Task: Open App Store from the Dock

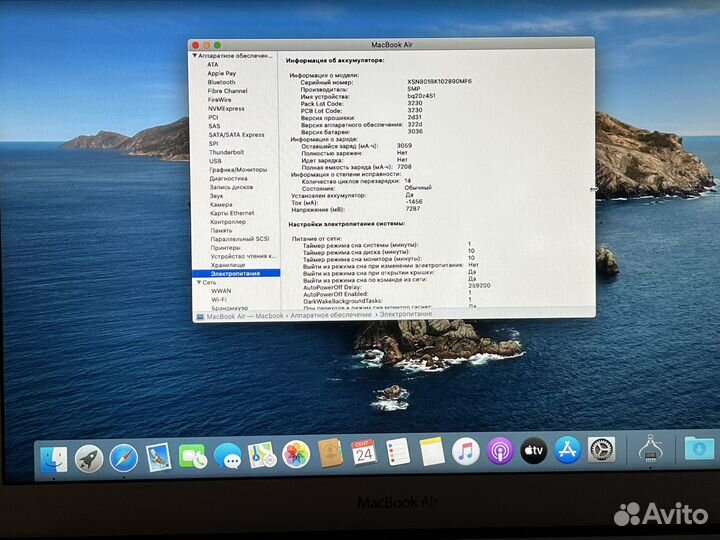Action: [x=567, y=450]
